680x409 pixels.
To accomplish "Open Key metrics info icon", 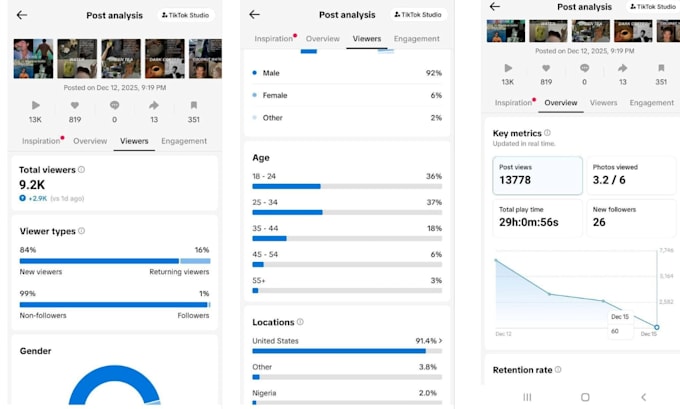I will click(547, 133).
